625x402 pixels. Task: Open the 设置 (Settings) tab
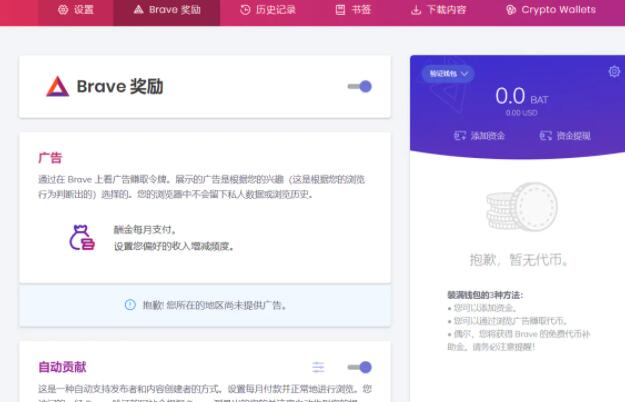pyautogui.click(x=75, y=10)
